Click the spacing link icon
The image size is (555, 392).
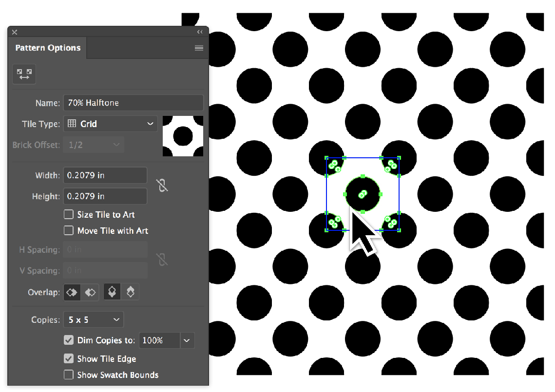pos(162,260)
